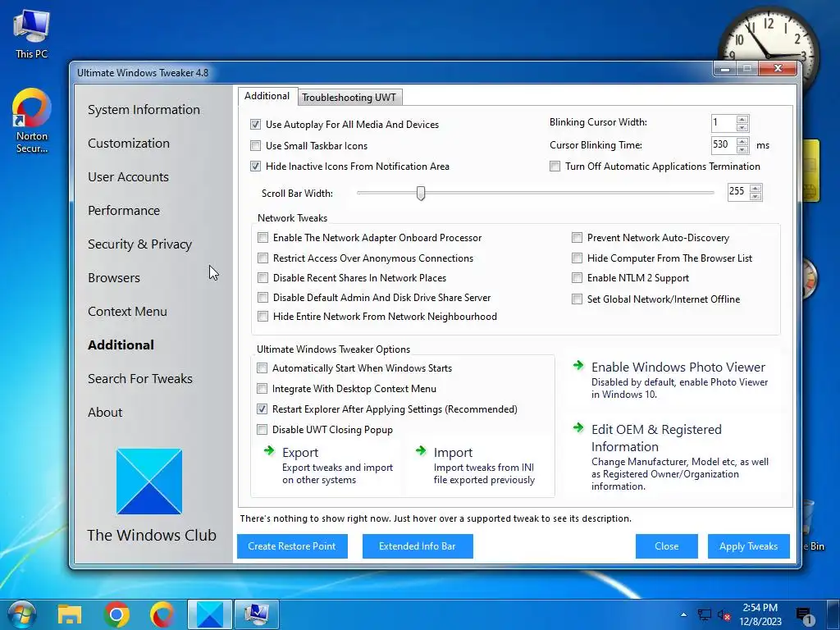Screen dimensions: 840x630
Task: Launch Google Chrome from the taskbar
Action: [x=116, y=614]
